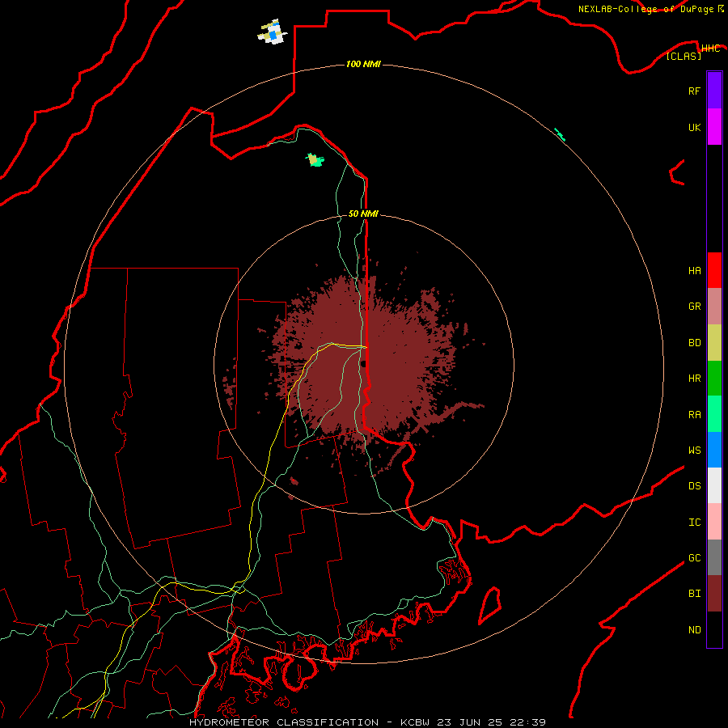Click the GC gray legend swatch
This screenshot has height=728, width=728.
pos(714,557)
